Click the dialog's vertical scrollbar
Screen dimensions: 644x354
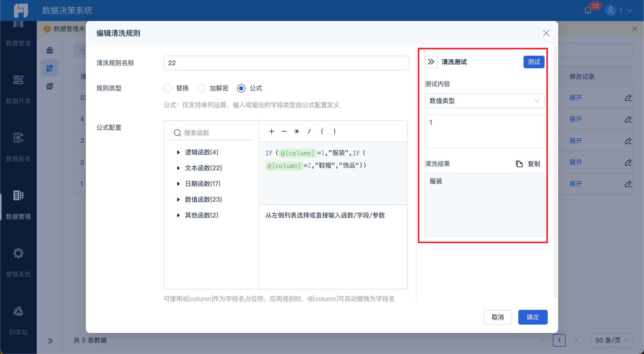coord(555,171)
